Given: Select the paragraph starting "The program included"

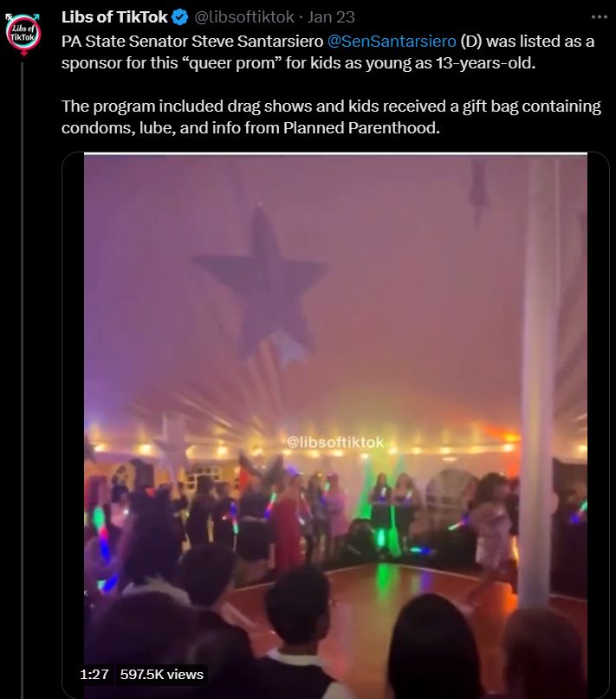Looking at the screenshot, I should pyautogui.click(x=331, y=117).
